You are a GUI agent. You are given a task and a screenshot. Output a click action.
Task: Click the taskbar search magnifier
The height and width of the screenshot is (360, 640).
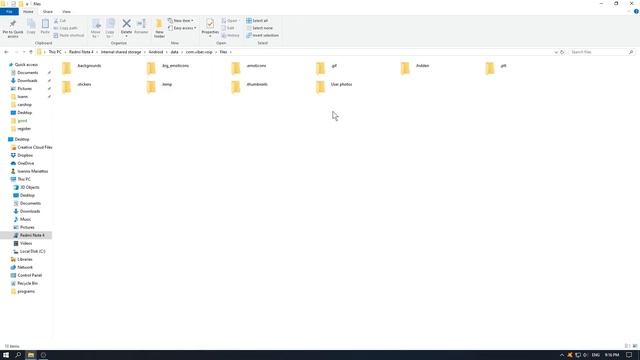(18, 355)
